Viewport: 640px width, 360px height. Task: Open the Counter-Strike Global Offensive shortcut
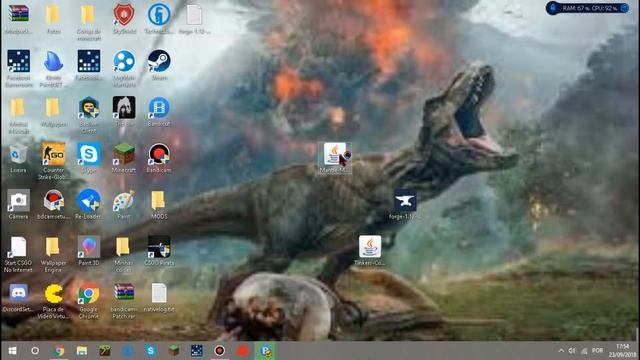coord(53,154)
